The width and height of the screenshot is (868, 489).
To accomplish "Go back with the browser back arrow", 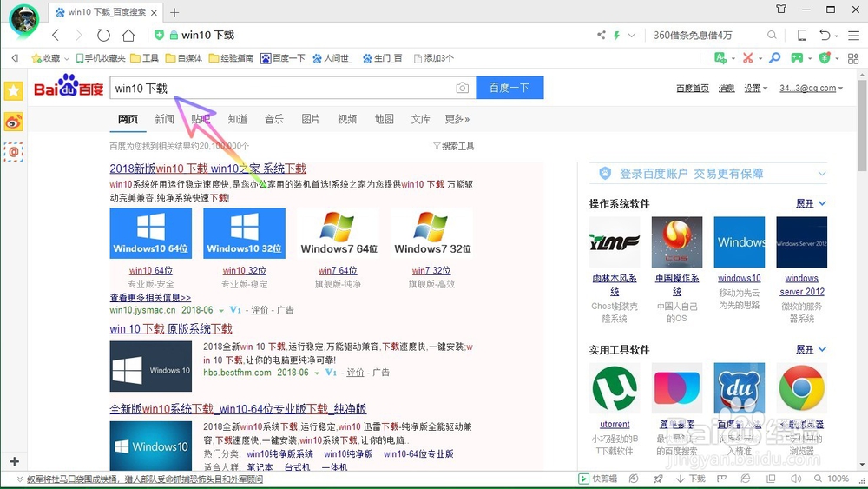I will point(56,35).
